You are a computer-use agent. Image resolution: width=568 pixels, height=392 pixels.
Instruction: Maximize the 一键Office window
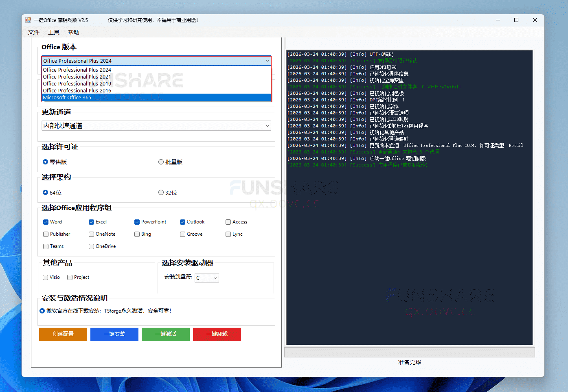point(516,20)
